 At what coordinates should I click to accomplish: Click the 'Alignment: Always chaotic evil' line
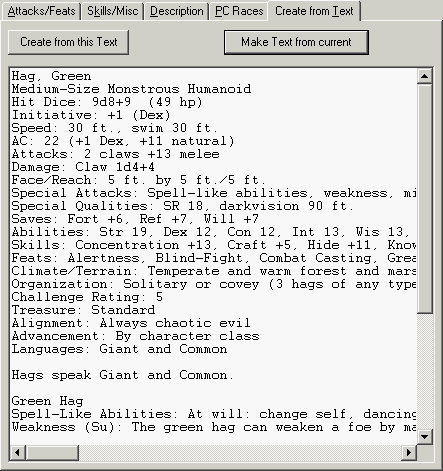(131, 323)
